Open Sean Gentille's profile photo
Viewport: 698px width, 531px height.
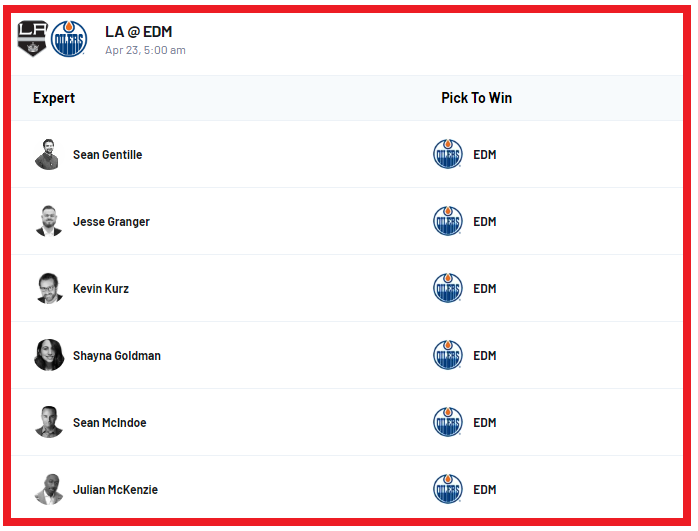coord(48,155)
